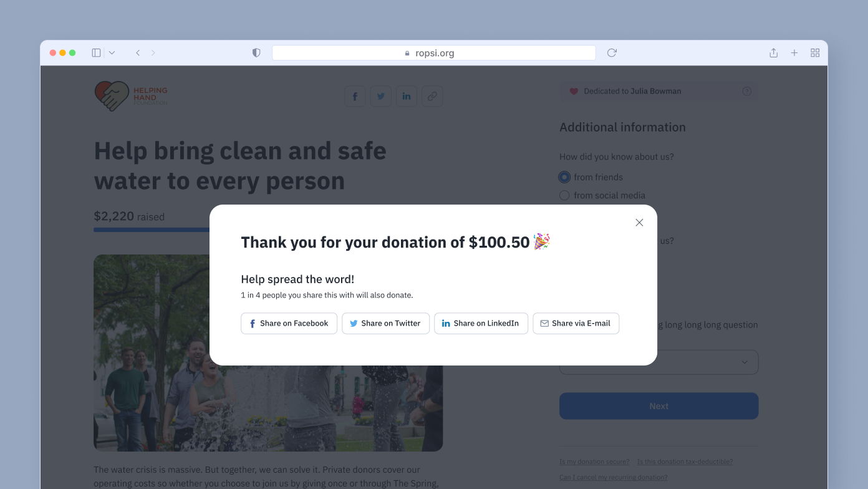The height and width of the screenshot is (489, 868).
Task: Open 'Is this donation tax-deductible?' link
Action: tap(685, 462)
